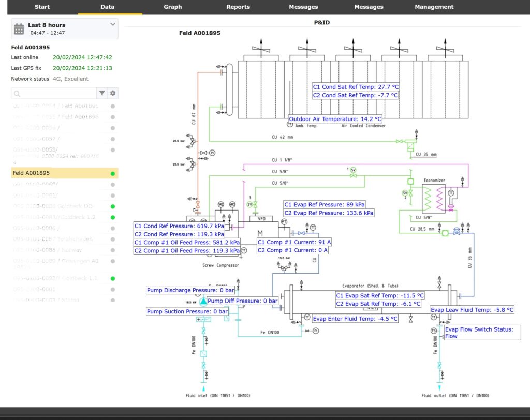Select the Goldbeck 1.1 list entry
The height and width of the screenshot is (420, 530).
pos(65,278)
